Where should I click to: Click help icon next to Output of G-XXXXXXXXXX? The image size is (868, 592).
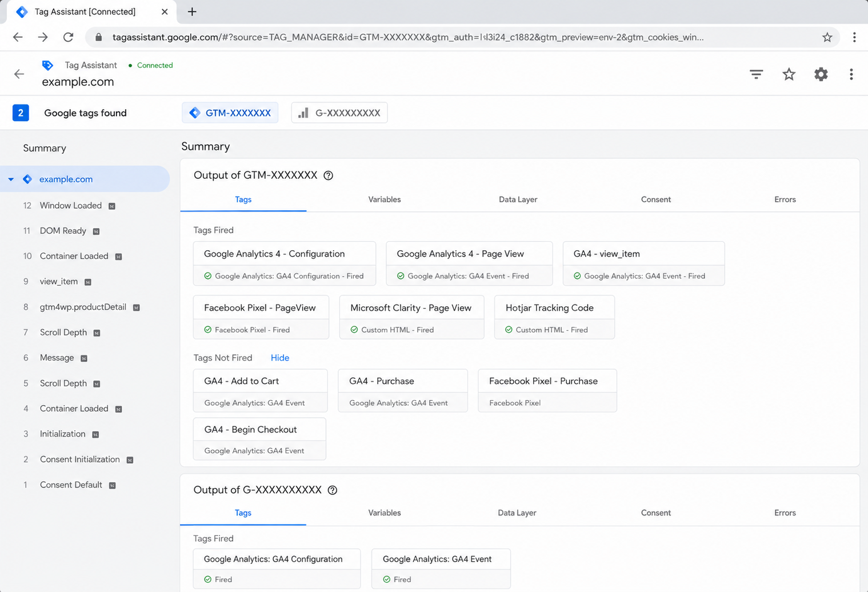point(332,490)
